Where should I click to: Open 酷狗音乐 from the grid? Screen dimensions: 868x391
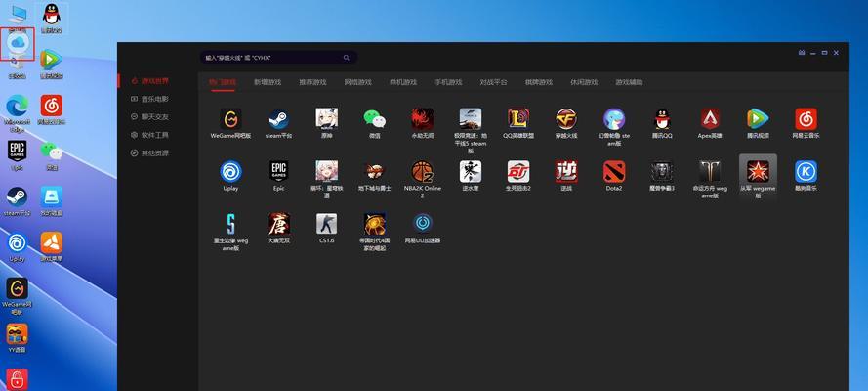point(806,172)
